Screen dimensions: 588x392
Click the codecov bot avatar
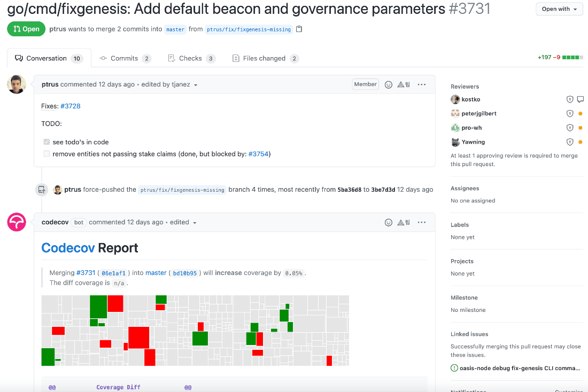tap(17, 222)
